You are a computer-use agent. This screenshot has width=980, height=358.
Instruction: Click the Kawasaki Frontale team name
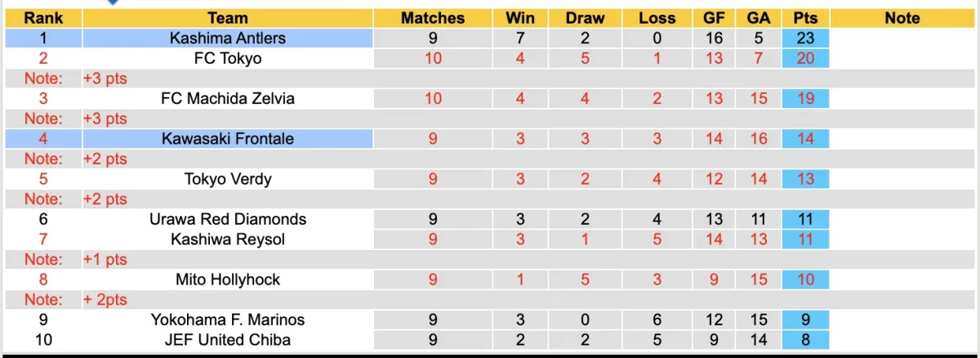click(x=228, y=139)
